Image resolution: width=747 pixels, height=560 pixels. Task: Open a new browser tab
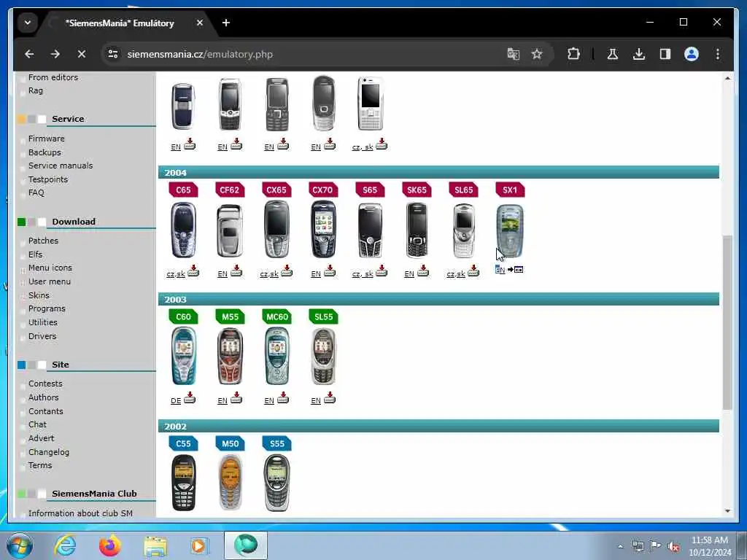coord(226,23)
